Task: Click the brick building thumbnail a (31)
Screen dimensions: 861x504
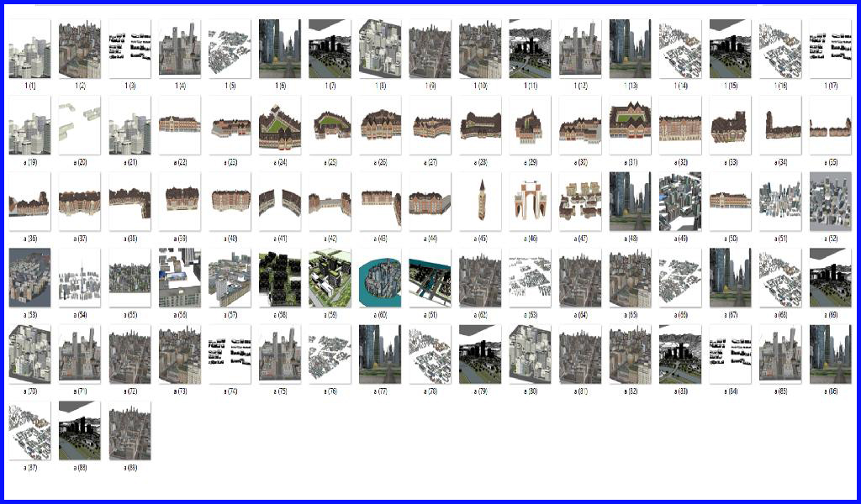Action: coord(630,125)
